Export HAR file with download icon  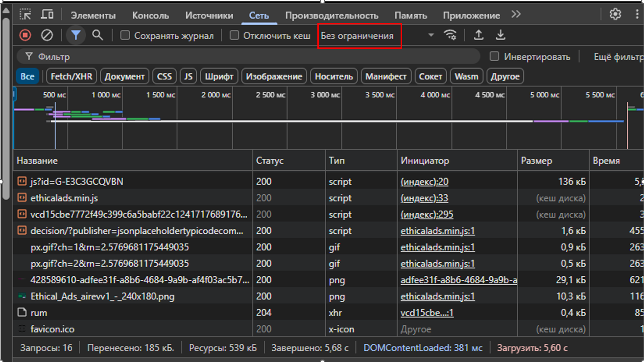[x=500, y=35]
